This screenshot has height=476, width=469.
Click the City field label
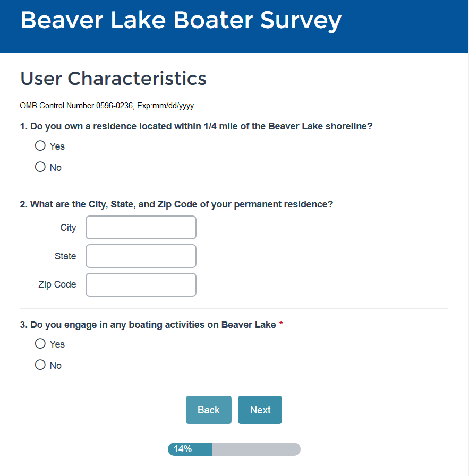(x=68, y=228)
